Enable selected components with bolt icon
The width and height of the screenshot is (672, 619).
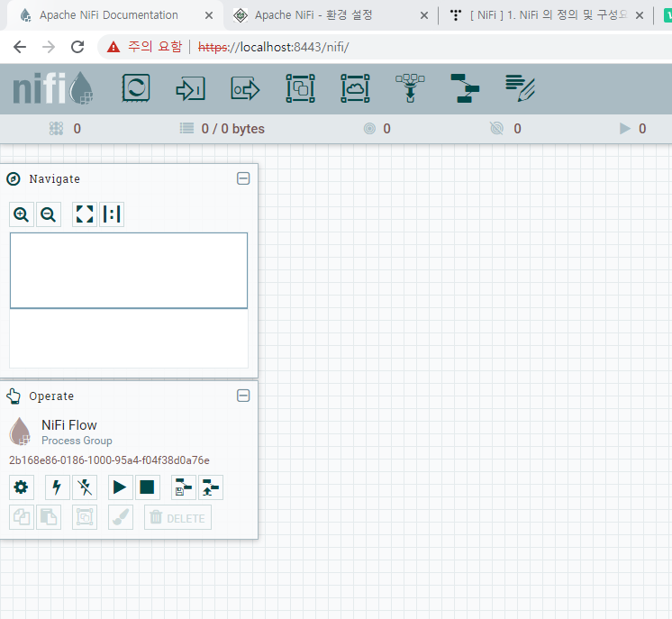(58, 487)
